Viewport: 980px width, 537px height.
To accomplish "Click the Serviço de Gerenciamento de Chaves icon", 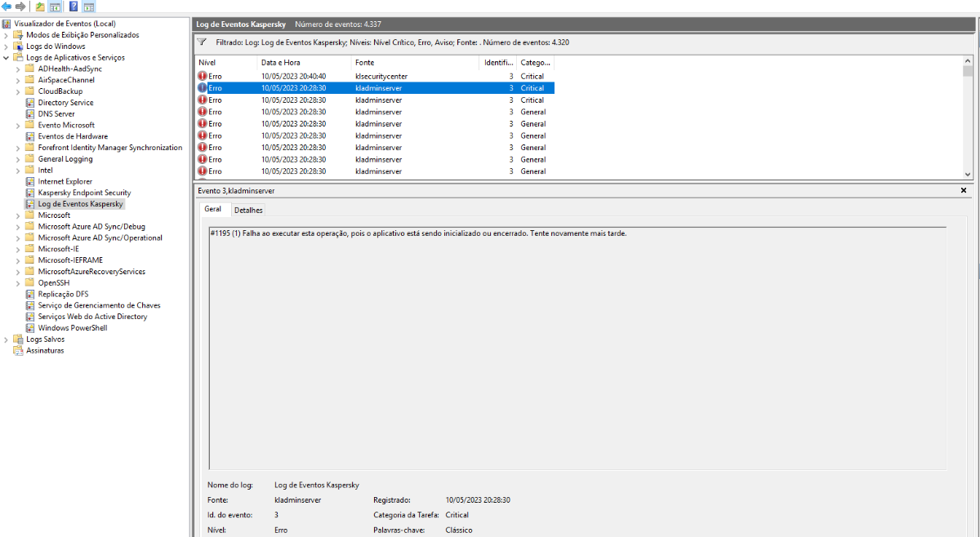I will pos(30,305).
